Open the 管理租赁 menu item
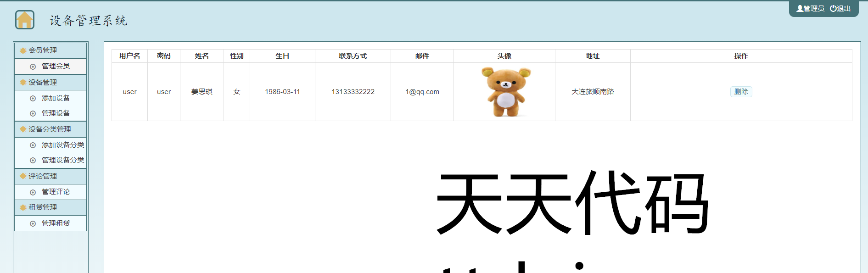Image resolution: width=868 pixels, height=273 pixels. tap(56, 223)
